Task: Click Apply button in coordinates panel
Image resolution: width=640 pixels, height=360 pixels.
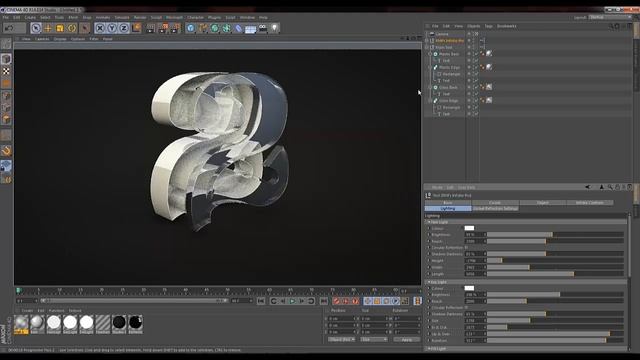Action: [407, 340]
